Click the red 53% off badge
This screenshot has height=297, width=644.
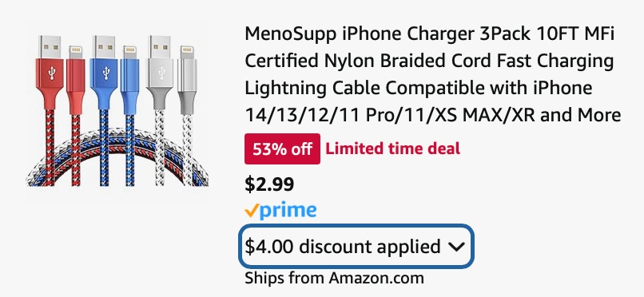pos(282,149)
